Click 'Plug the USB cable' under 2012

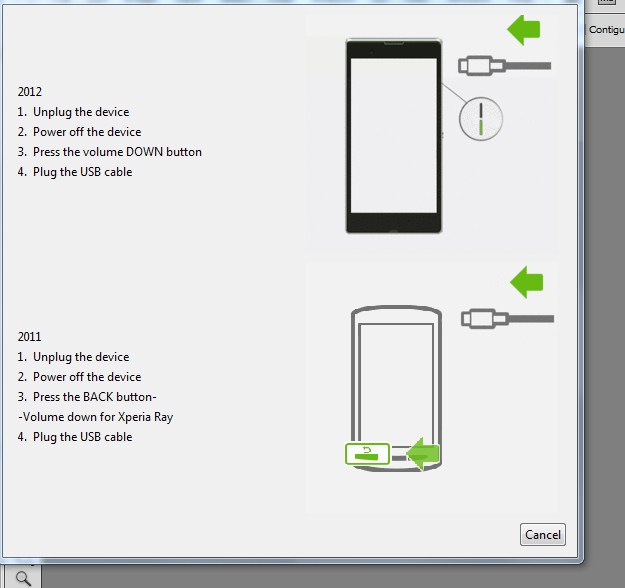pyautogui.click(x=83, y=172)
